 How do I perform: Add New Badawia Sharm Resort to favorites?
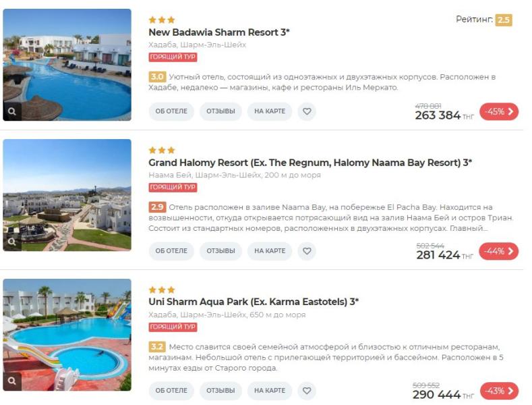pyautogui.click(x=307, y=111)
